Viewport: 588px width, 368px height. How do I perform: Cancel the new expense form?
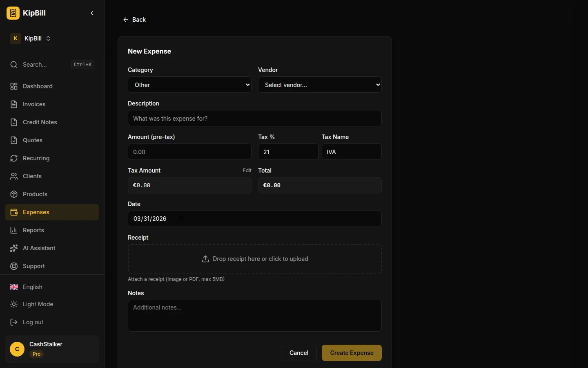pos(298,353)
